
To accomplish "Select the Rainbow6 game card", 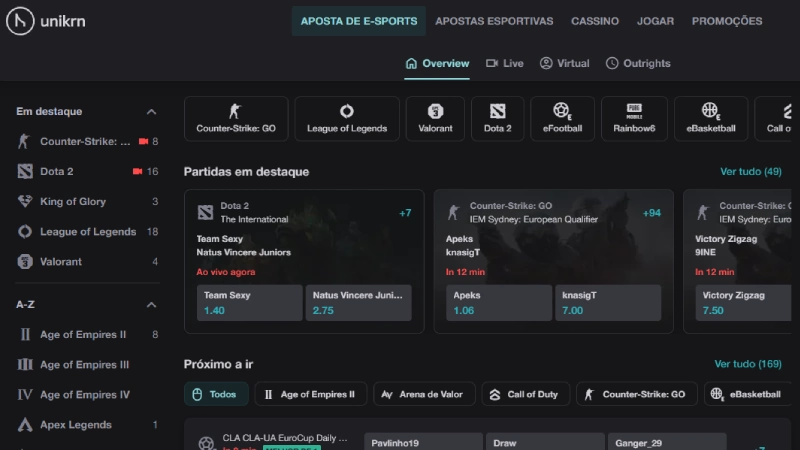I will 634,118.
